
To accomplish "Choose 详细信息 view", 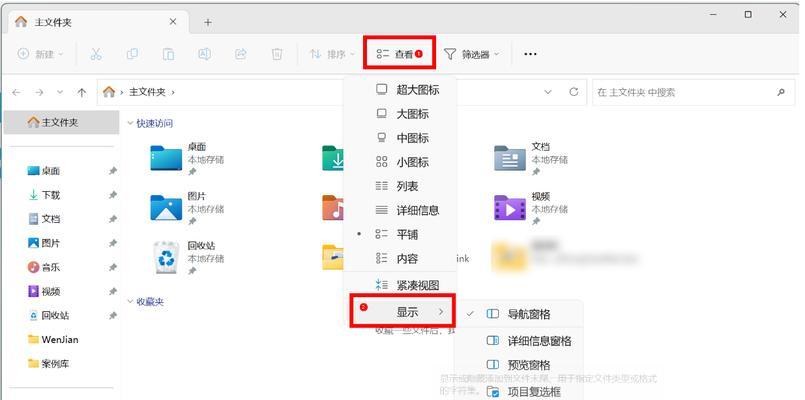I will click(400, 211).
